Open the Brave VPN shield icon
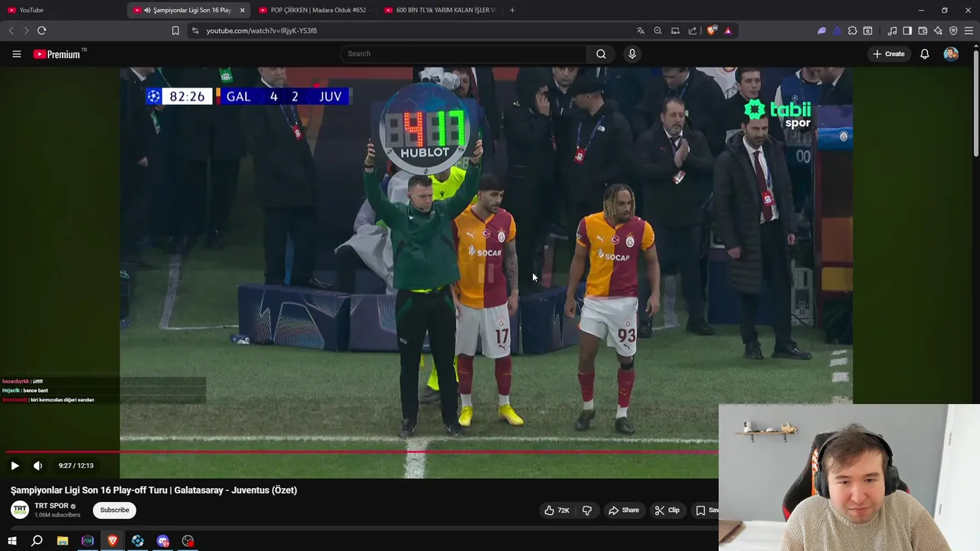Screen dimensions: 980x551 953,31
